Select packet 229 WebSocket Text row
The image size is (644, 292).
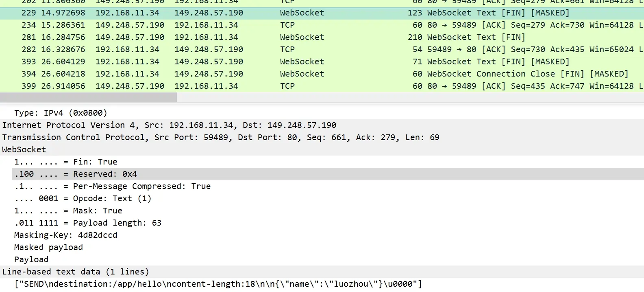point(322,13)
